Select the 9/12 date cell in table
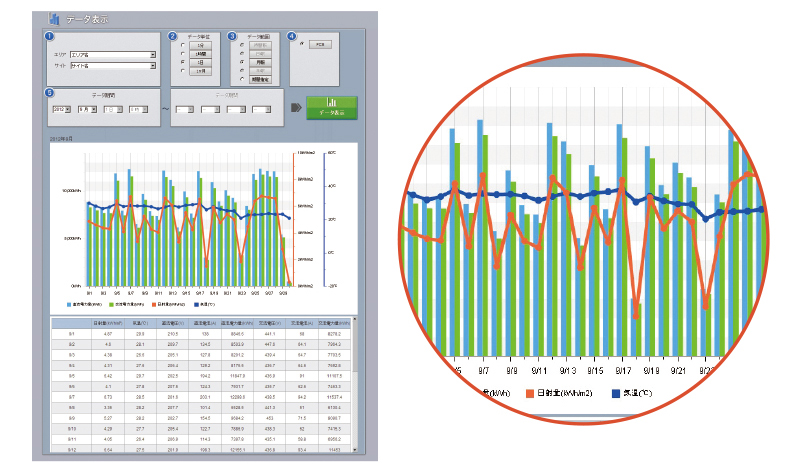 [72, 450]
